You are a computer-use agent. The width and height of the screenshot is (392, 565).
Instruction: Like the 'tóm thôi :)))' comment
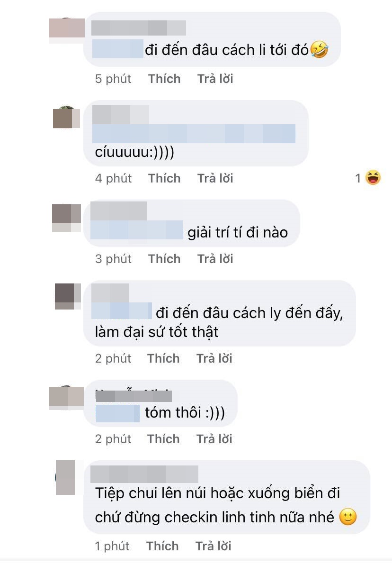[163, 439]
